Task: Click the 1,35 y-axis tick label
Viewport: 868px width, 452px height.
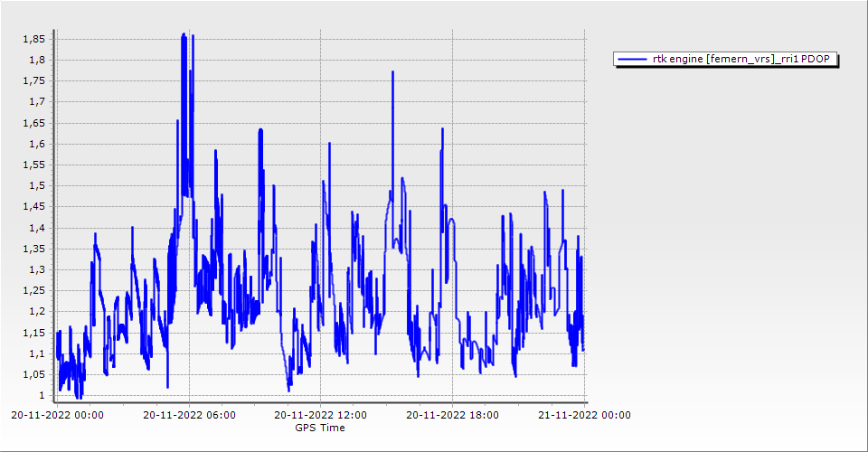Action: (34, 249)
